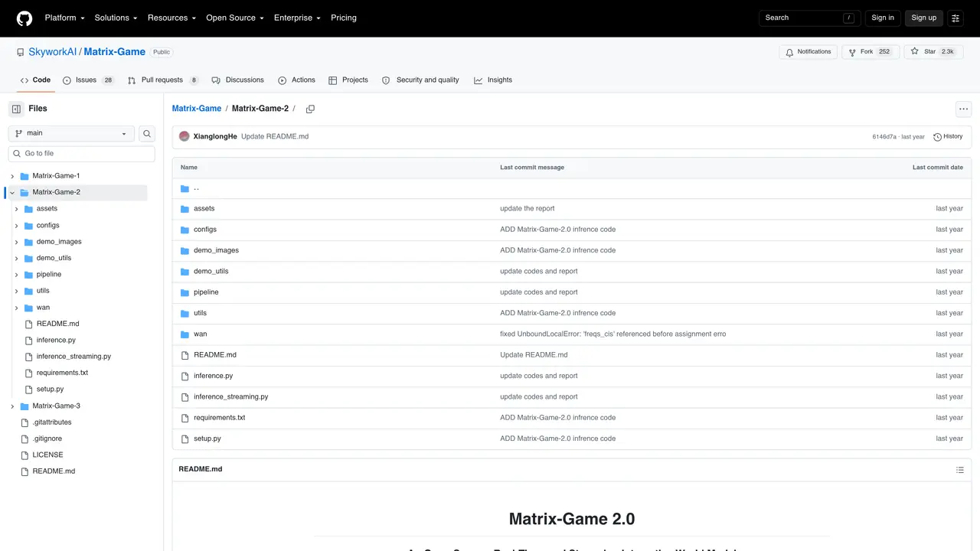This screenshot has height=551, width=980.
Task: Click the pipeline folder icon in table
Action: pyautogui.click(x=185, y=292)
